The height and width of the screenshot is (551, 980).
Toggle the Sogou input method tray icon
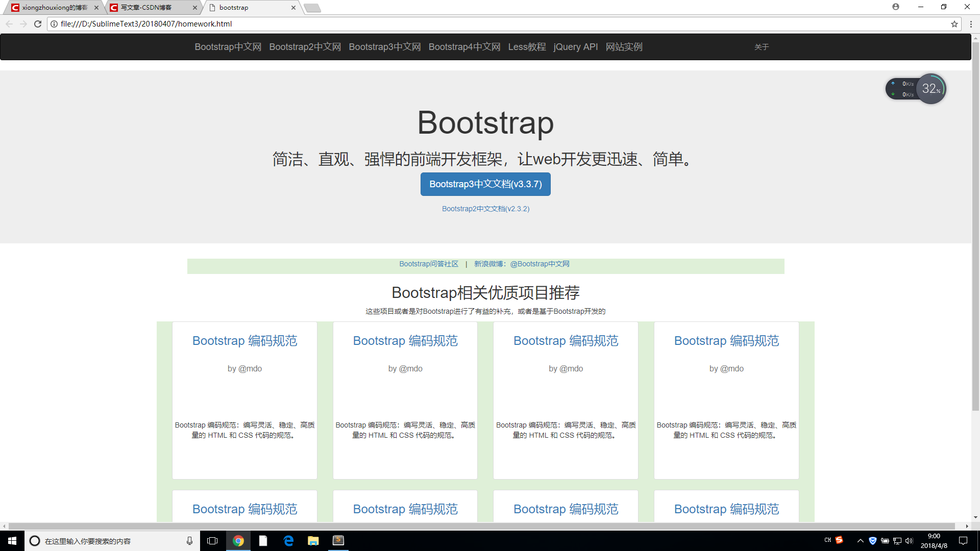point(839,540)
